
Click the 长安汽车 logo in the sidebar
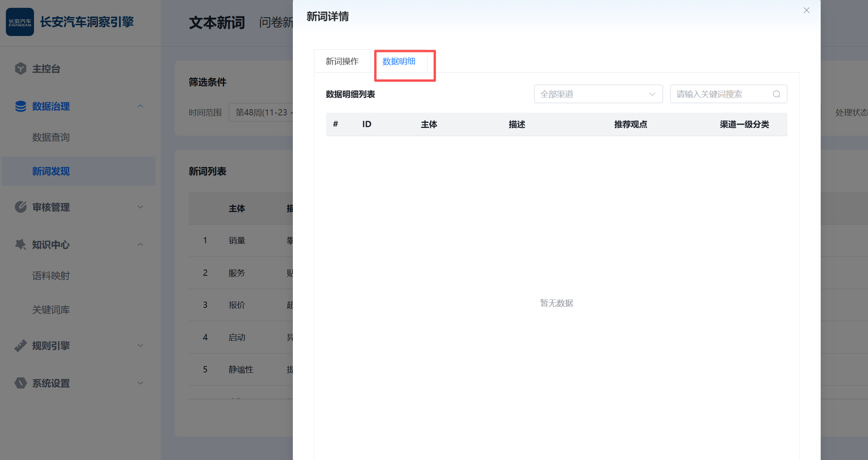[x=20, y=22]
